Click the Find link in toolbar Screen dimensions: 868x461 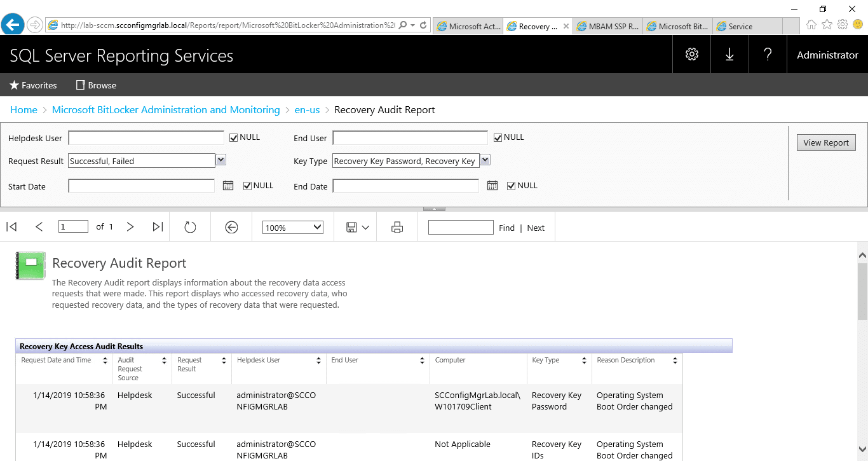point(506,228)
